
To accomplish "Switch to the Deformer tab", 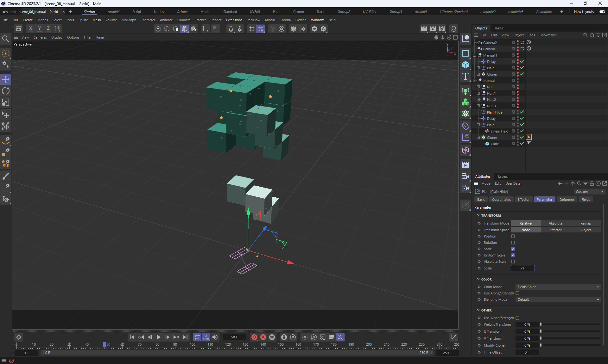I will point(567,200).
